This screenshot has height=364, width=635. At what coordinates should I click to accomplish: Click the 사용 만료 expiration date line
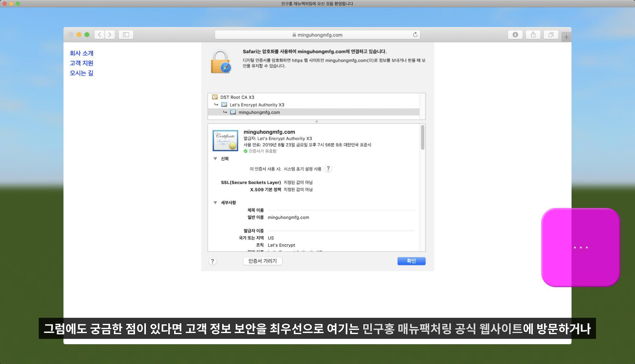tap(307, 145)
